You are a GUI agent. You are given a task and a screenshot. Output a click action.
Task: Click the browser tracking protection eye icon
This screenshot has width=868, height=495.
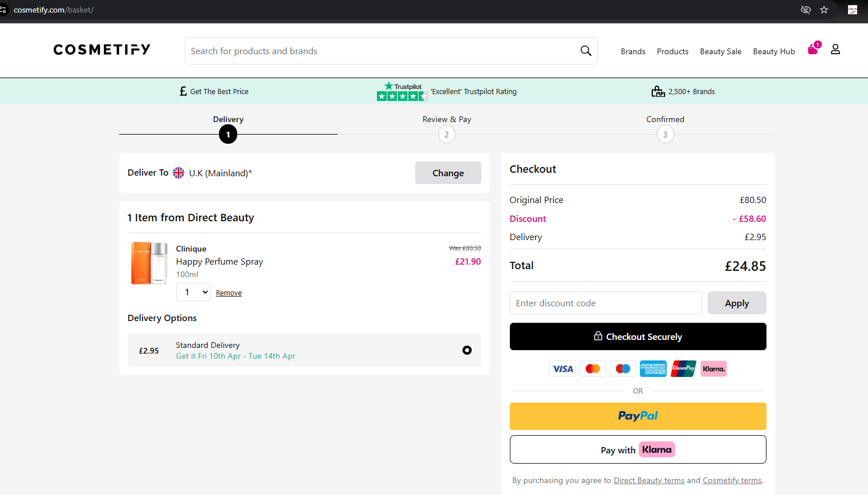click(x=806, y=10)
